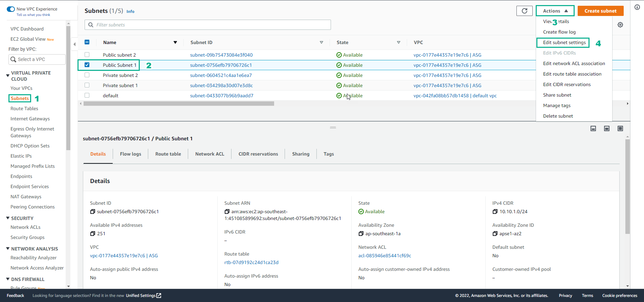
Task: Click the refresh subnets icon button
Action: tap(524, 11)
